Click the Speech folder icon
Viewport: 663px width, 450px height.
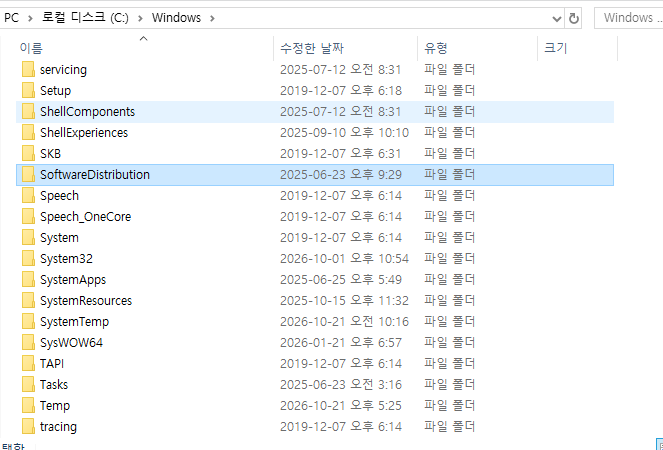(x=28, y=195)
